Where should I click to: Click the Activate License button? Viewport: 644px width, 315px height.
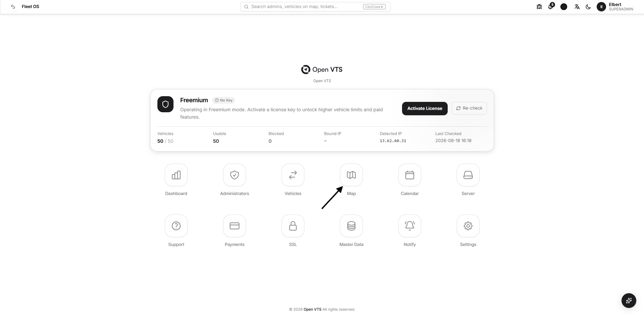pos(425,109)
